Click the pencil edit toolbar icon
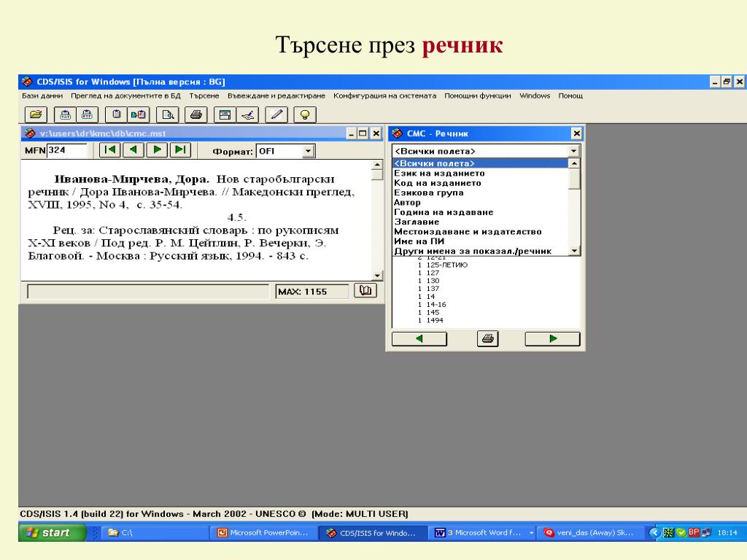This screenshot has height=560, width=747. click(x=276, y=114)
